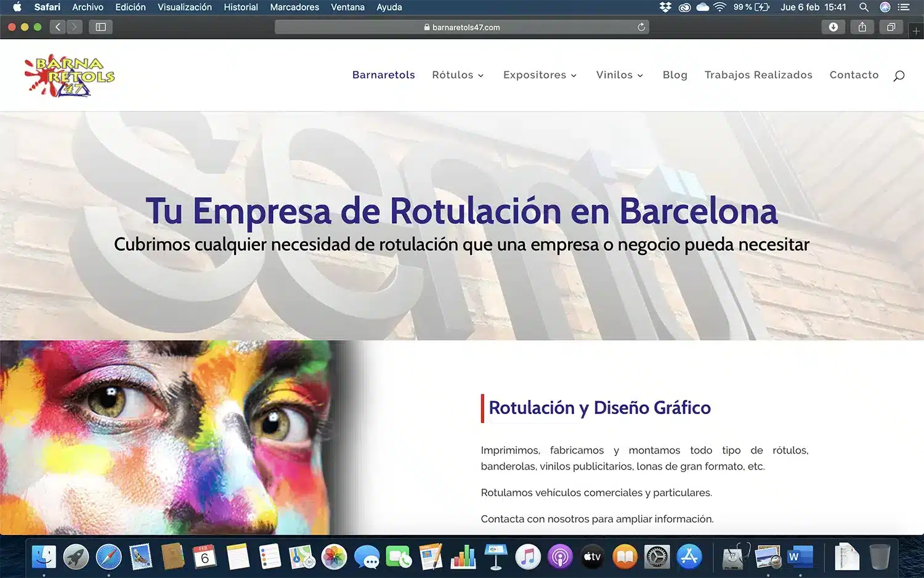The height and width of the screenshot is (578, 924).
Task: Open the Trabajos Realizados page
Action: point(758,75)
